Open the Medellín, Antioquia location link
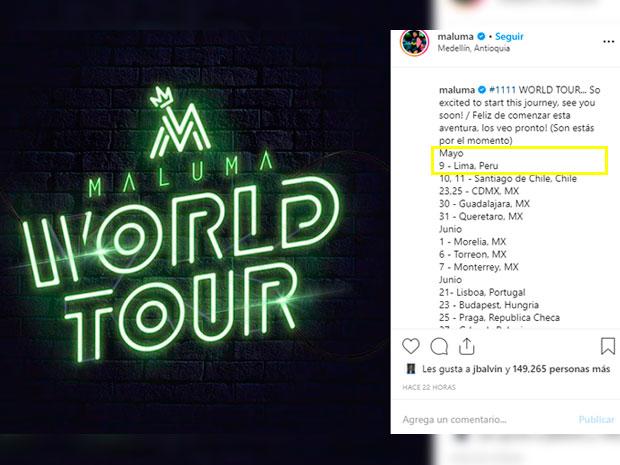The width and height of the screenshot is (620, 465). 474,48
